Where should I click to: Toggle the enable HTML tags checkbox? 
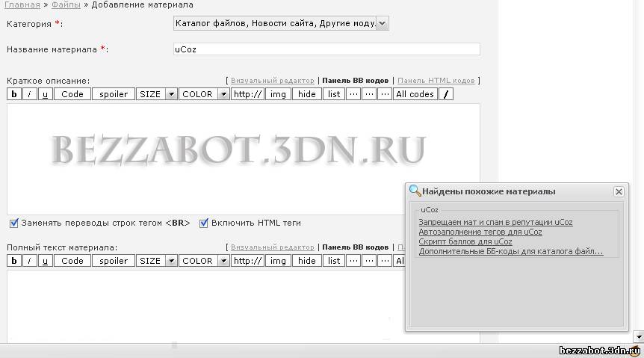coord(204,223)
